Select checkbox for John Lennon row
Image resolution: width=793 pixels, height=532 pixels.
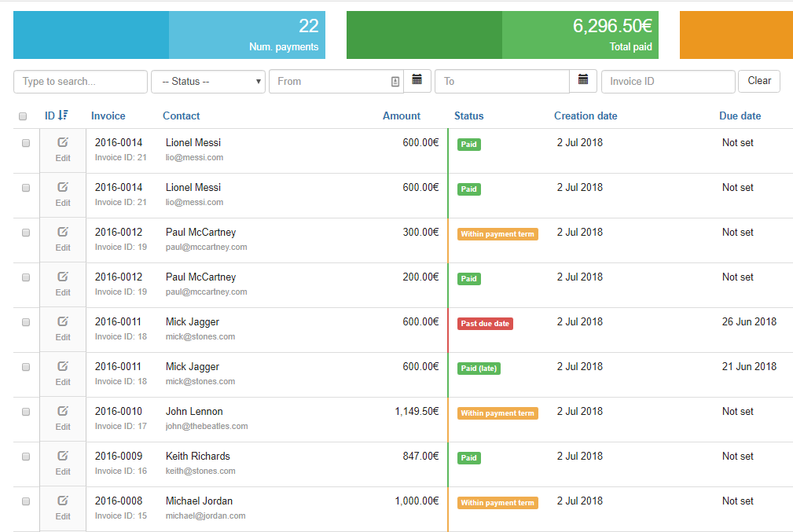26,412
